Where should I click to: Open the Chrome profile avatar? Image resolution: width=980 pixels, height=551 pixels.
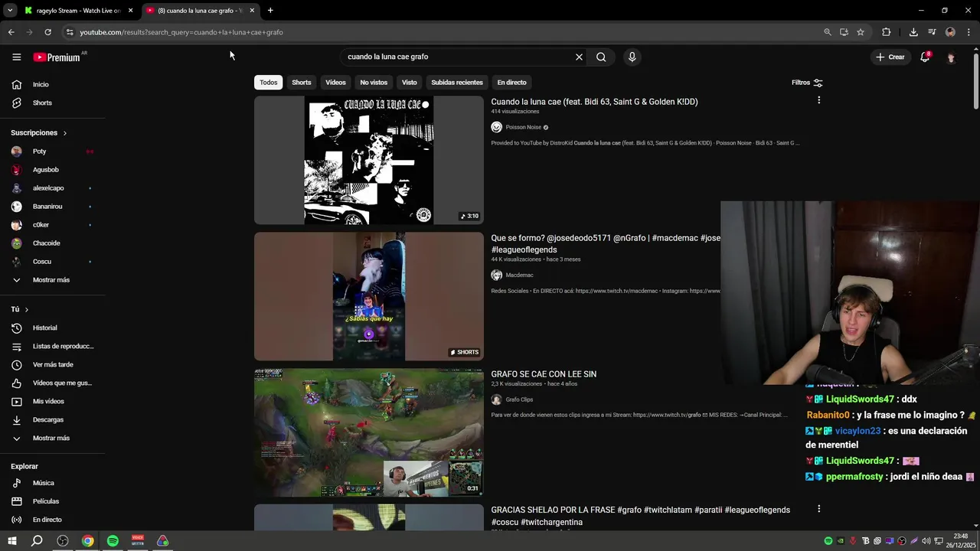click(950, 32)
